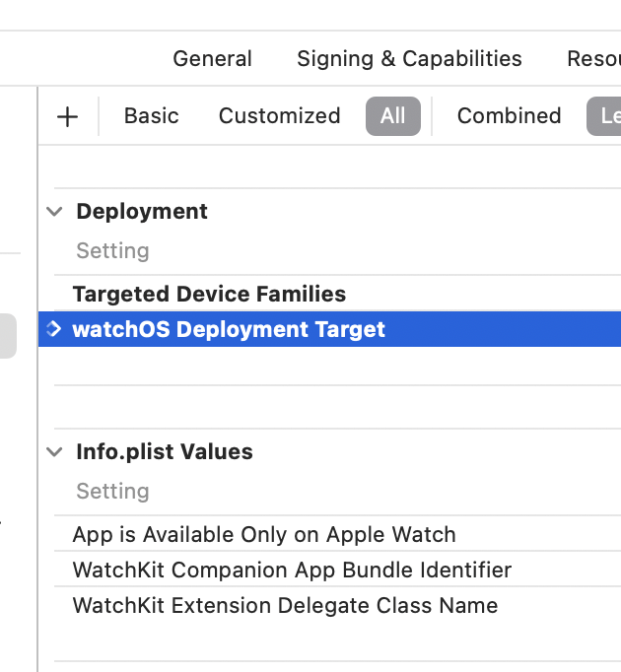The width and height of the screenshot is (621, 672).
Task: Expand the watchOS Deployment Target disclosure arrow
Action: tap(54, 329)
